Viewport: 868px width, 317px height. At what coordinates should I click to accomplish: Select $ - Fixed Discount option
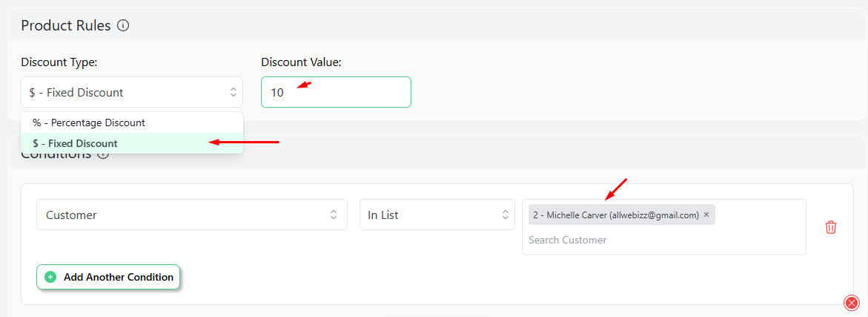click(x=132, y=143)
